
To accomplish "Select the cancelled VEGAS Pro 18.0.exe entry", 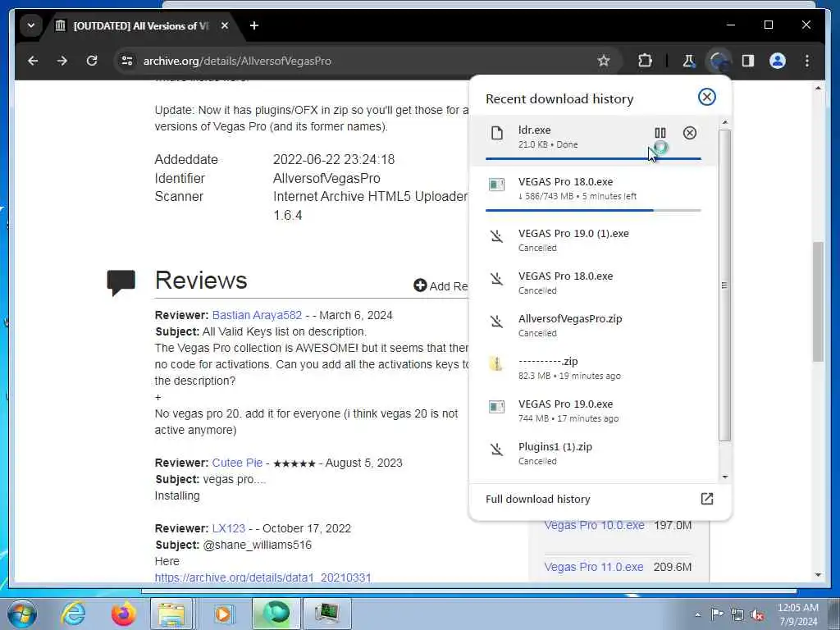I will point(593,283).
